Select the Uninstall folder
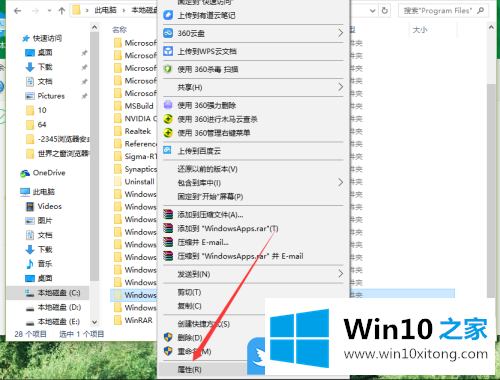 click(139, 182)
